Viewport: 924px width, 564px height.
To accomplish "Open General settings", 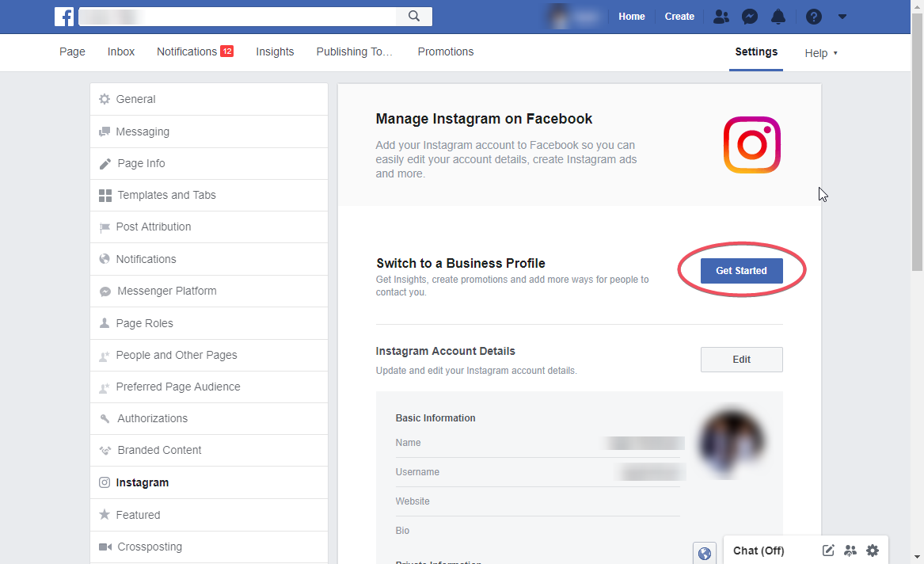I will click(x=209, y=99).
